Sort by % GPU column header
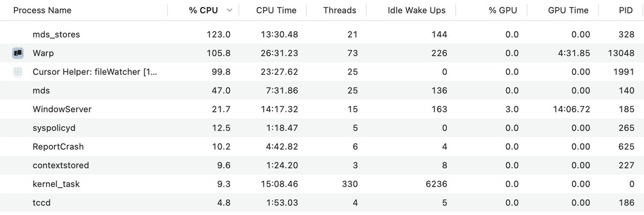The image size is (644, 215). tap(504, 10)
